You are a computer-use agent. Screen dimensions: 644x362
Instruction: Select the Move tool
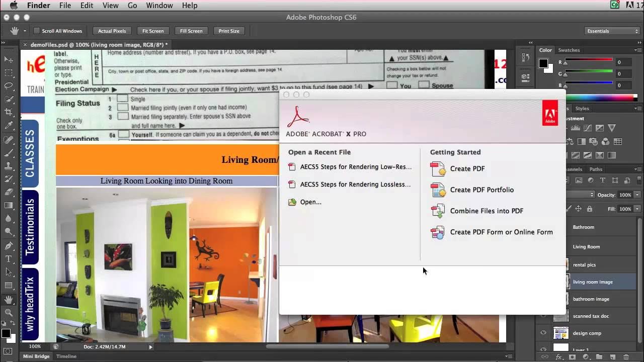pos(9,60)
